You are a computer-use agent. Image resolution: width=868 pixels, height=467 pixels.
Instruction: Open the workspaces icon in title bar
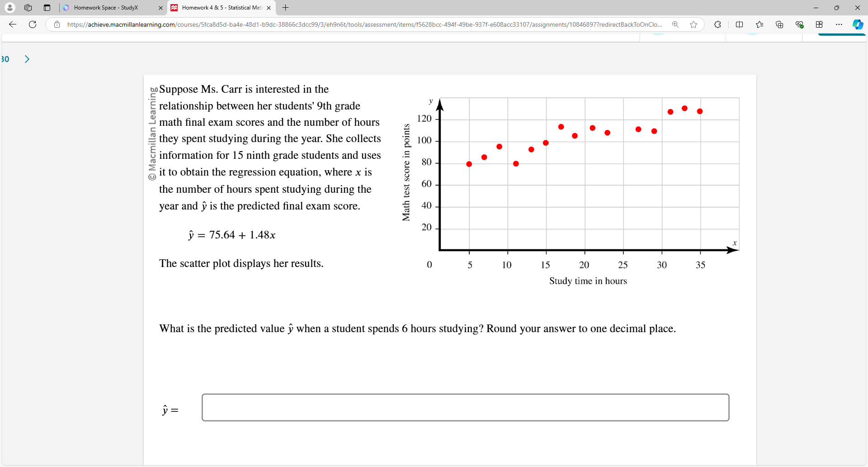coord(28,8)
